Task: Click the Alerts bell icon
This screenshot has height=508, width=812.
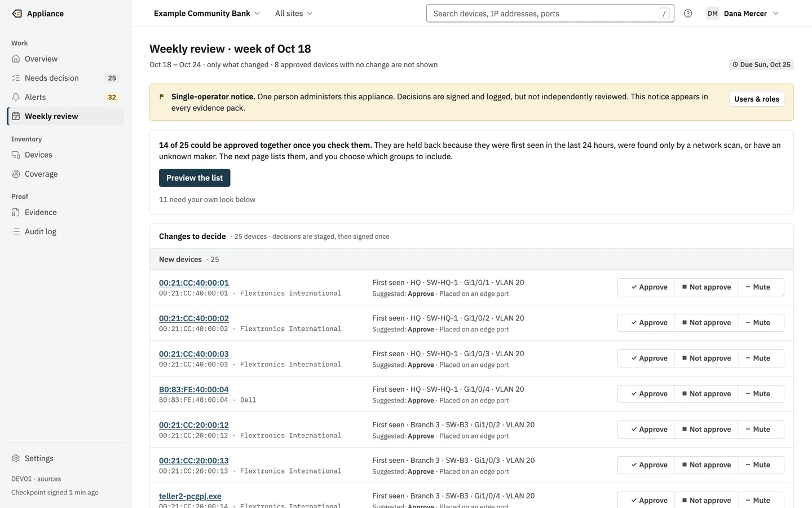Action: (x=16, y=97)
